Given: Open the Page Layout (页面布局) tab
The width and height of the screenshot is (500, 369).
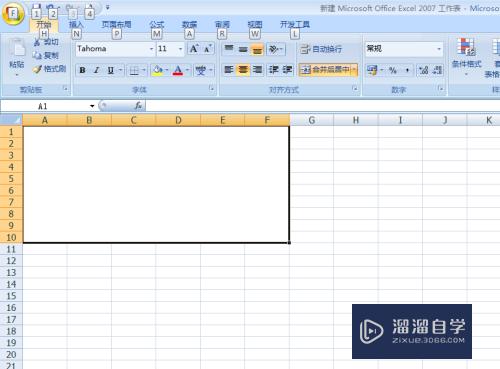Looking at the screenshot, I should tap(117, 24).
